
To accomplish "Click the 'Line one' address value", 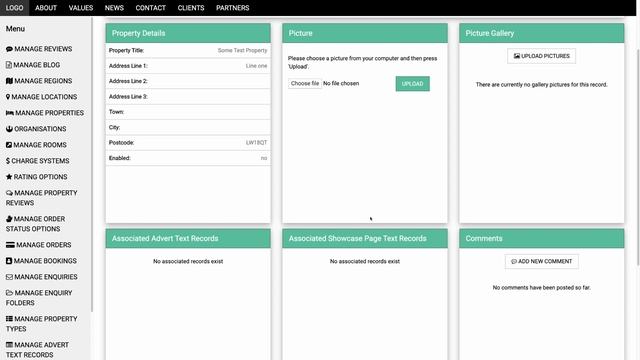I will 256,66.
